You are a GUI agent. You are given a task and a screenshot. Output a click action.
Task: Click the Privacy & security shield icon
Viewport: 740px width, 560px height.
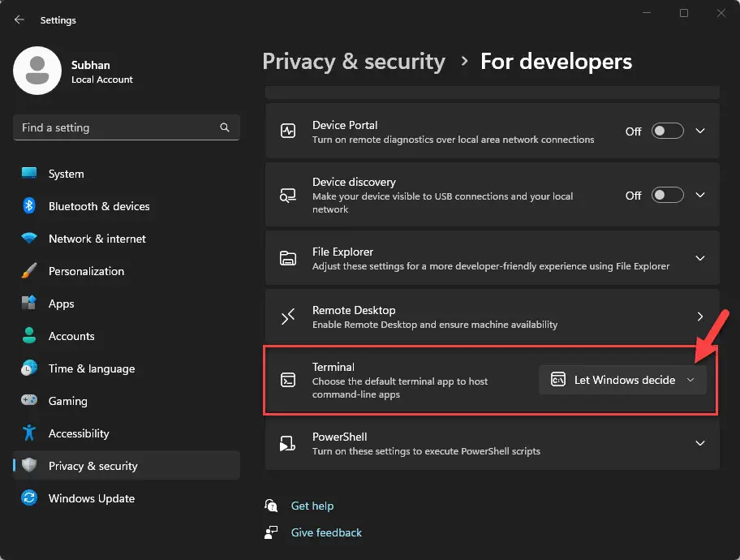(29, 465)
